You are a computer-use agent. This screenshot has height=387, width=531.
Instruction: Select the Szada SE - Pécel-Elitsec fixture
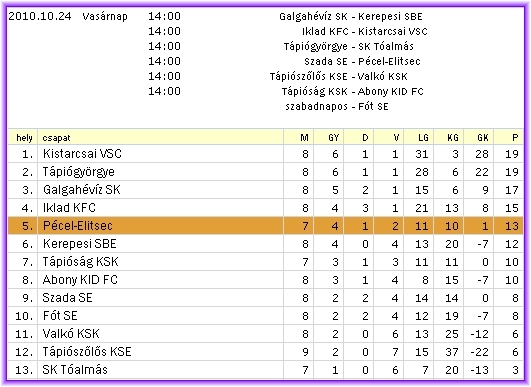(362, 61)
